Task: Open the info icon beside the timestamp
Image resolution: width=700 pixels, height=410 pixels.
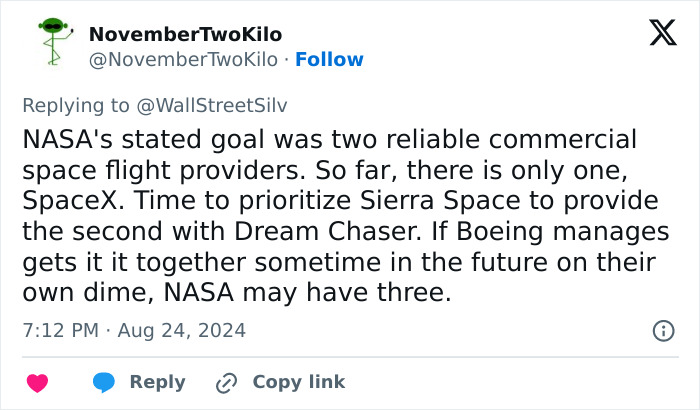Action: coord(662,330)
